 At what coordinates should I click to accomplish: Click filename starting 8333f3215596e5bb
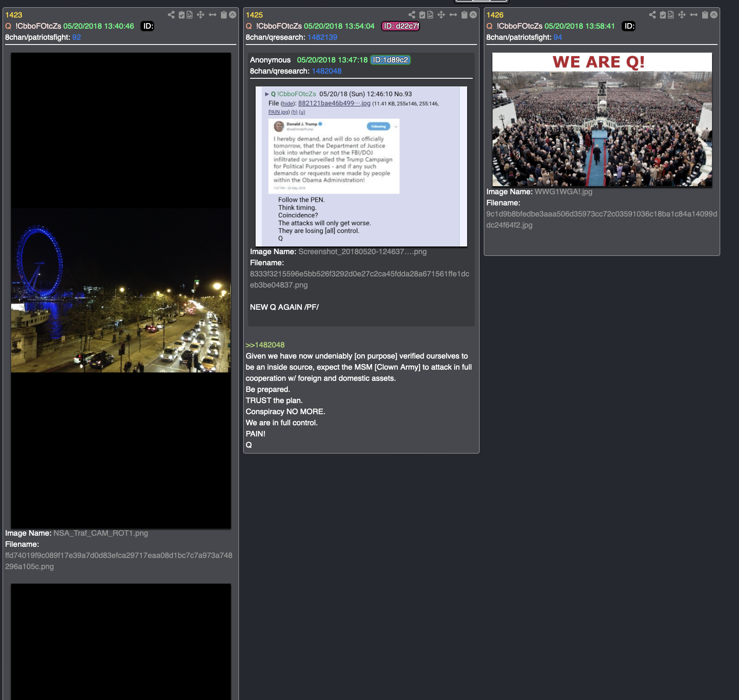tap(360, 279)
